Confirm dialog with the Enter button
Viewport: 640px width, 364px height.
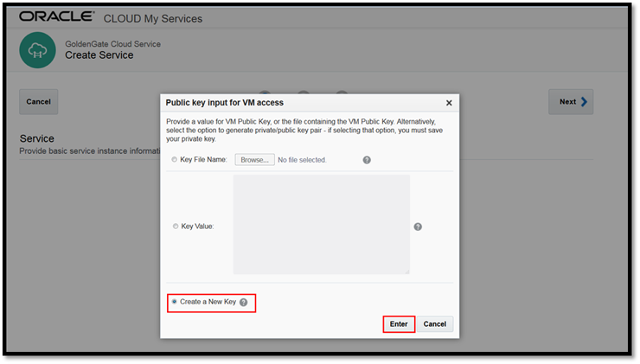(x=399, y=324)
